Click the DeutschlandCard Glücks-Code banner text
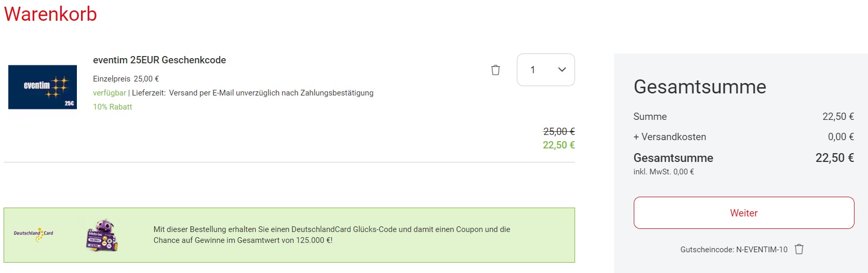 [331, 235]
